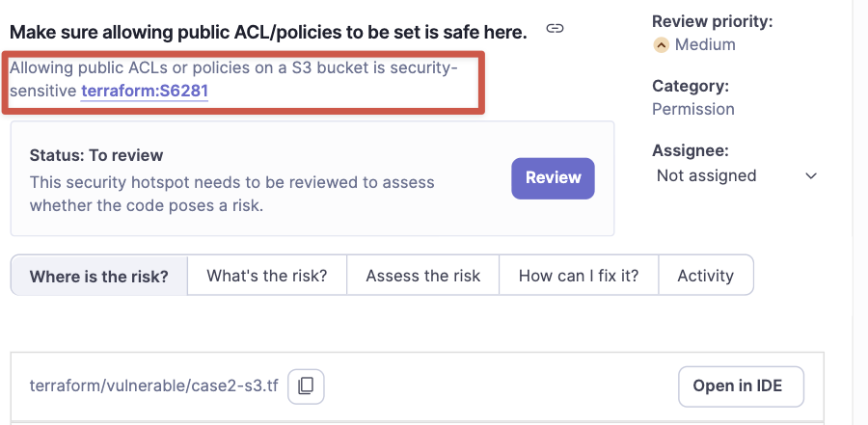Show the "How can I fix it?" tab
The width and height of the screenshot is (868, 425).
click(579, 276)
